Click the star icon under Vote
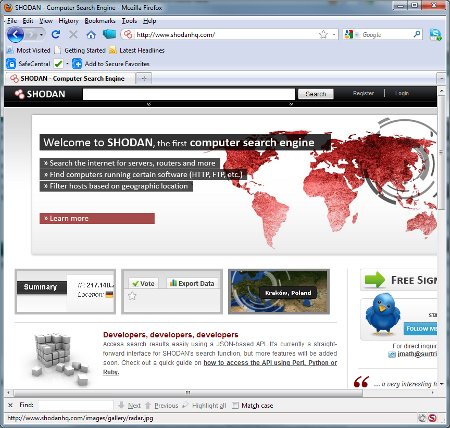 point(132,296)
